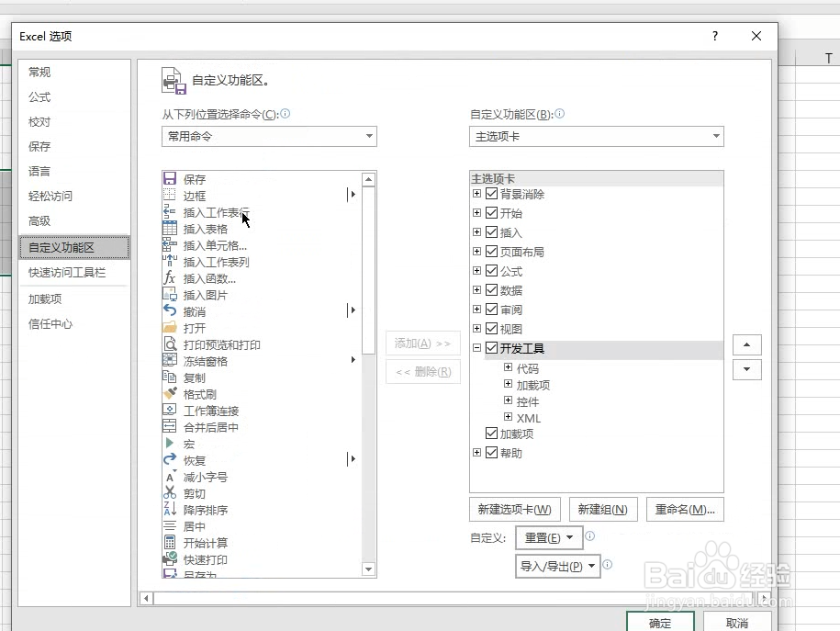
Task: Expand the XML group node
Action: (508, 417)
